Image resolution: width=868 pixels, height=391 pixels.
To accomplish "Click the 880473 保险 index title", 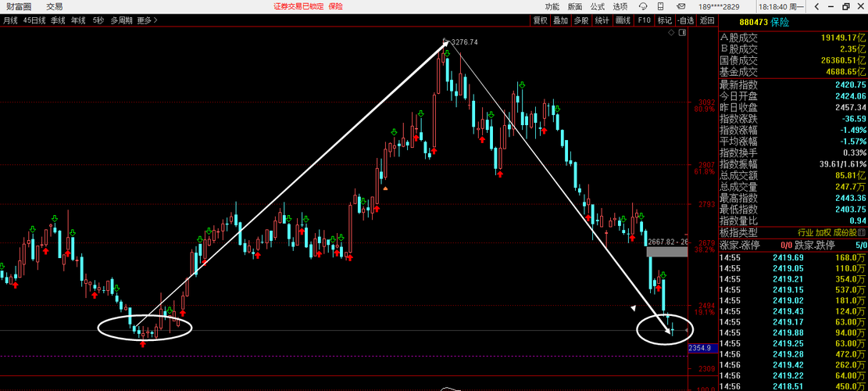I will pos(765,23).
